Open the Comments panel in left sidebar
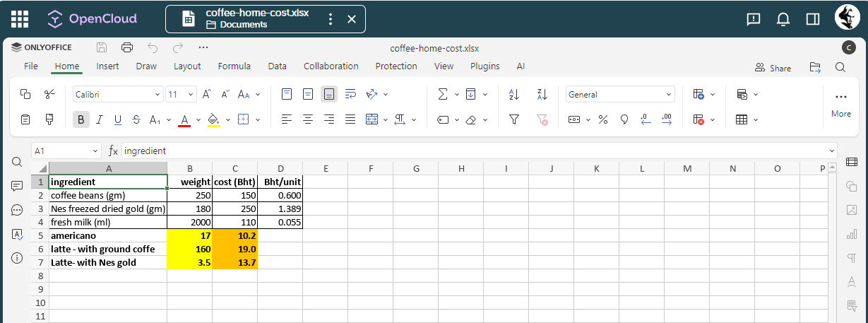Viewport: 868px width, 323px height. point(17,186)
